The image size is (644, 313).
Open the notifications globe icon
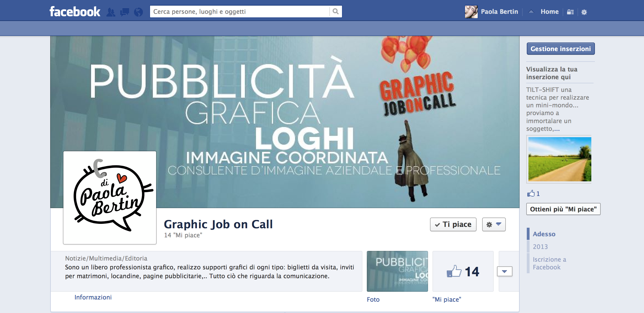click(x=138, y=12)
